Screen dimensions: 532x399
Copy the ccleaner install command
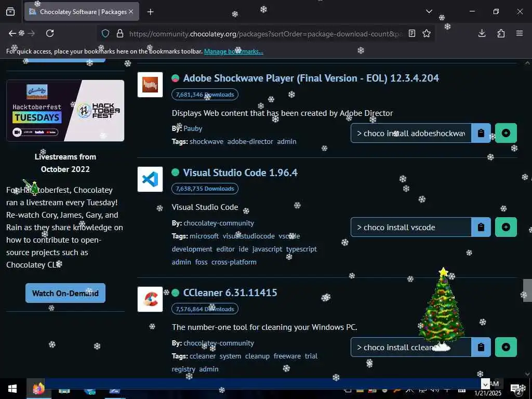click(x=481, y=347)
